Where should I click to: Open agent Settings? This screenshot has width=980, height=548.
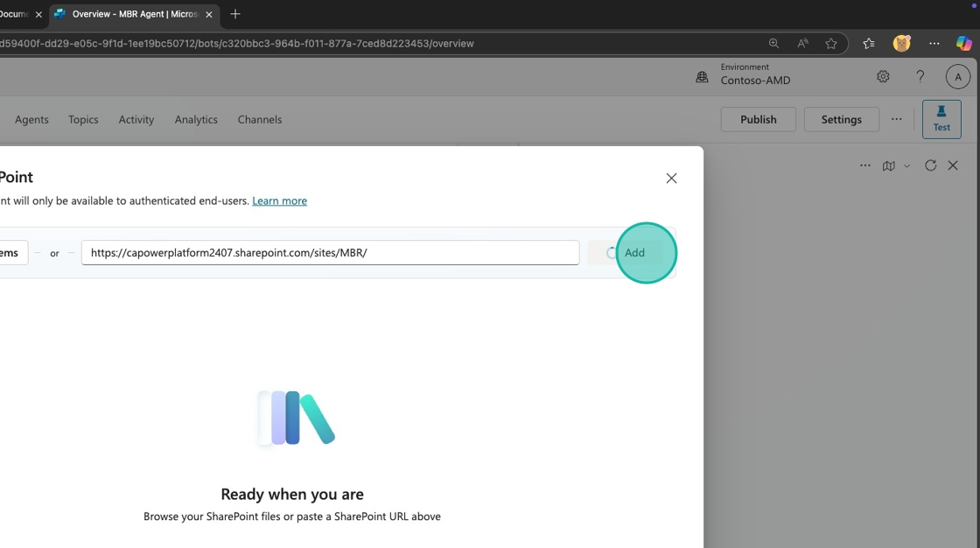click(841, 120)
